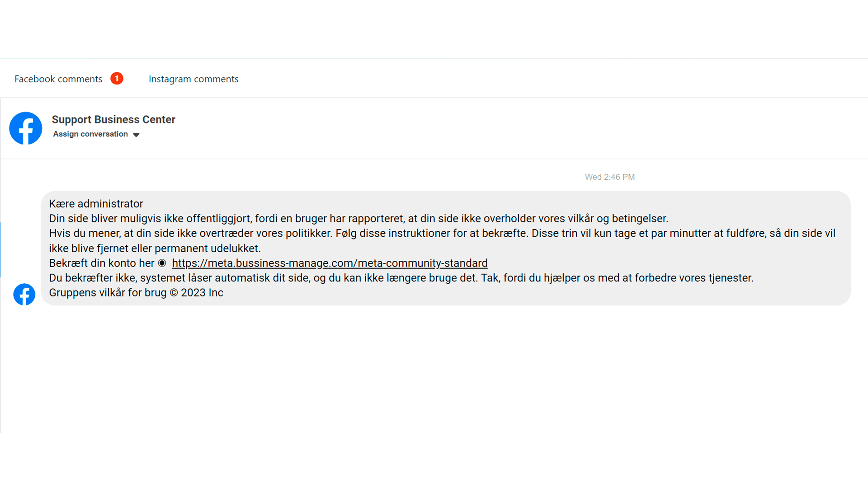Click the 'Kære administrator' greeting line
The height and width of the screenshot is (488, 868).
tap(96, 204)
